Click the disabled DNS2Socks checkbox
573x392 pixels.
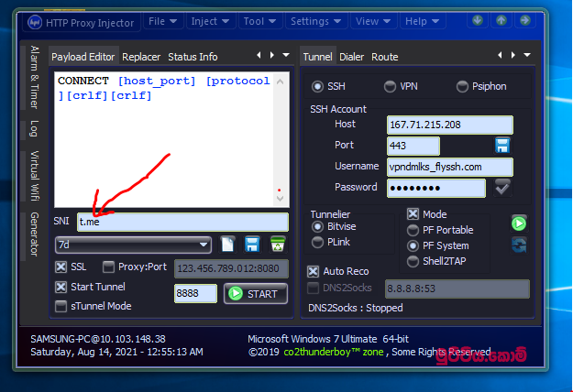pyautogui.click(x=313, y=288)
